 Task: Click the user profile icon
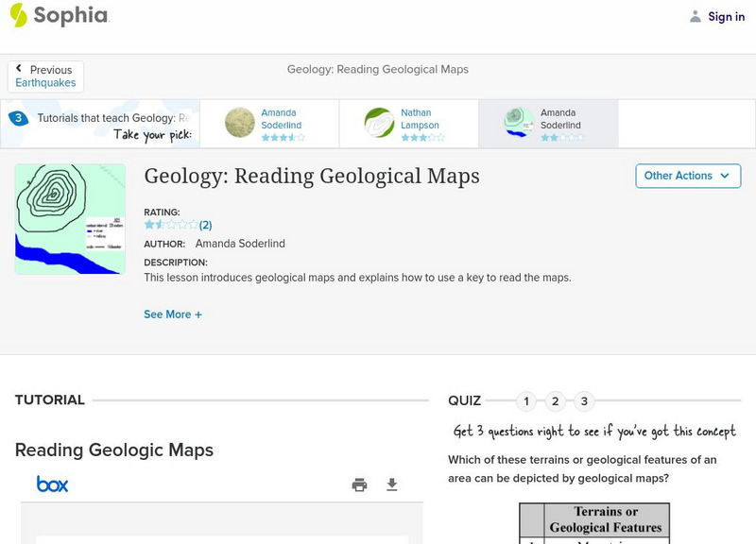coord(696,16)
